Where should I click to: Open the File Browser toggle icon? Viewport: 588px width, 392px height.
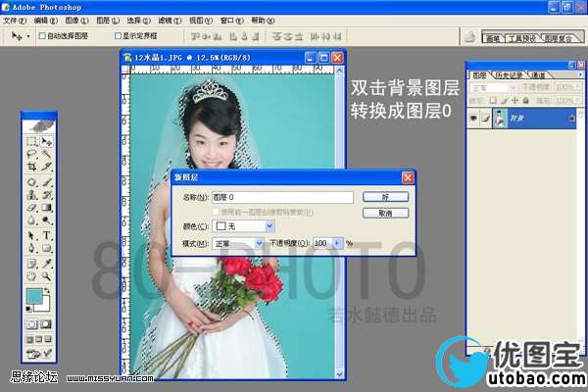pyautogui.click(x=469, y=37)
